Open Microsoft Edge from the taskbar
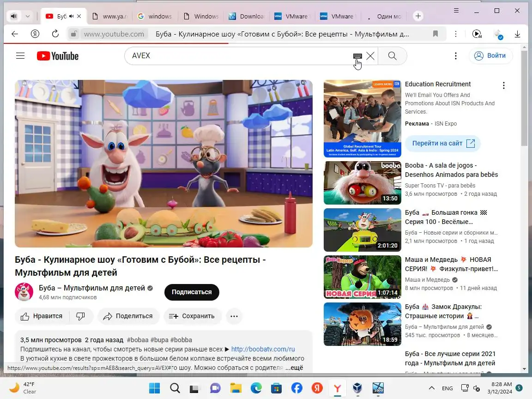This screenshot has width=532, height=399. [x=256, y=388]
